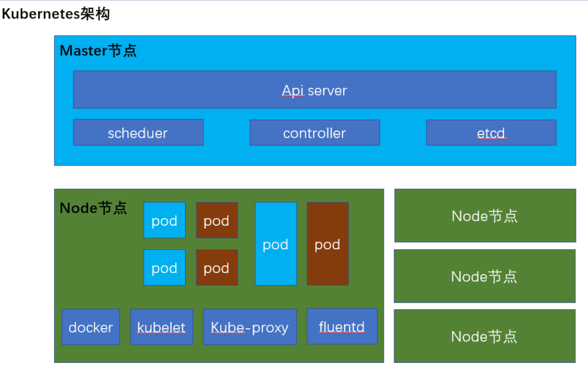Select the scheduer component box

[x=138, y=132]
